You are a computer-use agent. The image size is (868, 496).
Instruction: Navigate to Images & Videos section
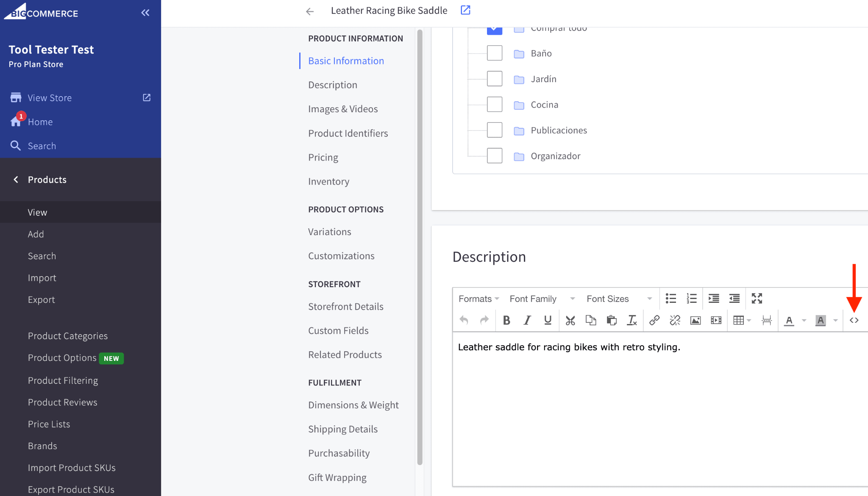point(343,109)
